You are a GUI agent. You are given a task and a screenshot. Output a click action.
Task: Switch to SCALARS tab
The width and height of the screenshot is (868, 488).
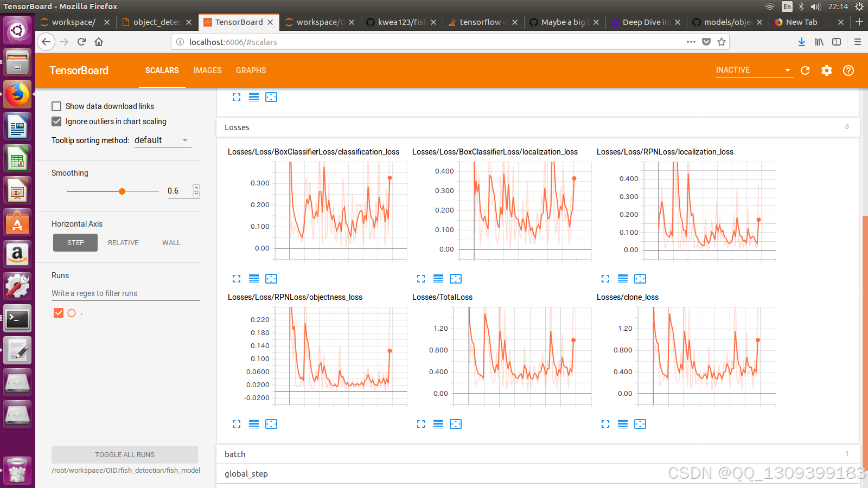162,70
